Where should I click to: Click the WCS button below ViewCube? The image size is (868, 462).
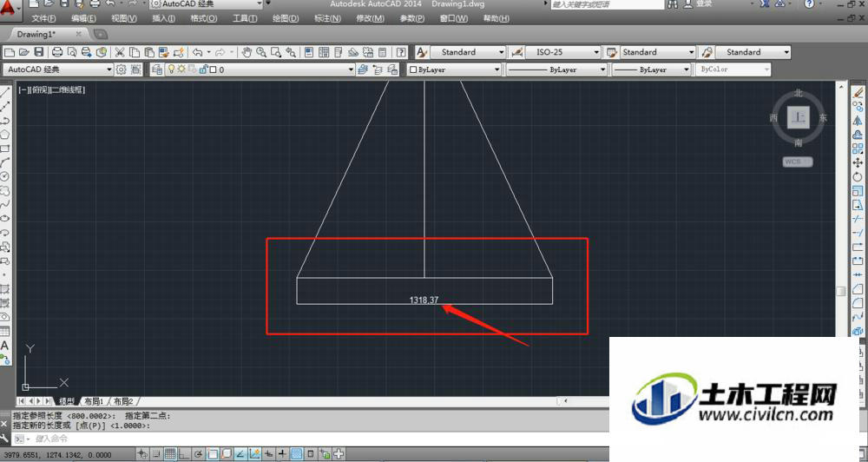(797, 162)
